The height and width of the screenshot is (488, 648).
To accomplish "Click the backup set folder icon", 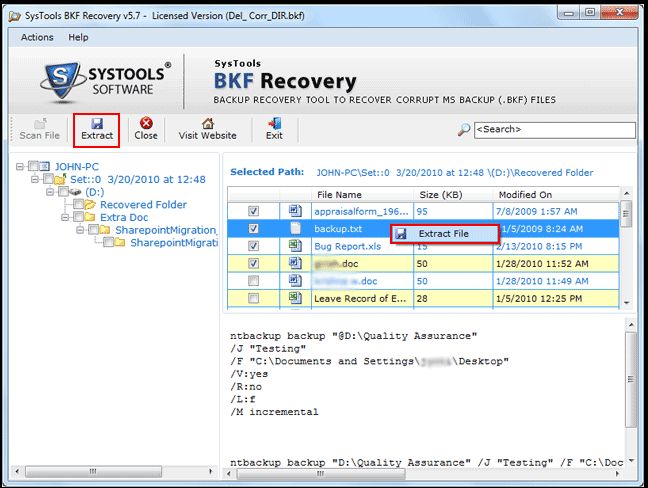I will coord(60,179).
